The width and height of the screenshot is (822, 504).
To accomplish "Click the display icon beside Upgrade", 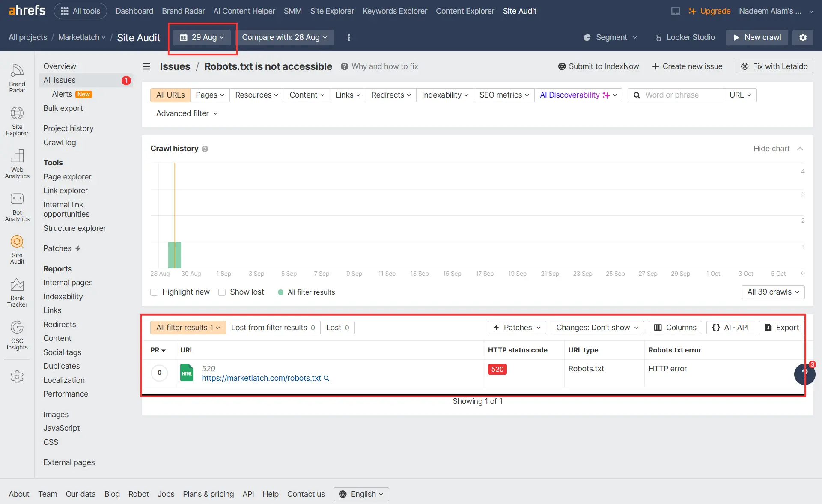I will [x=676, y=11].
